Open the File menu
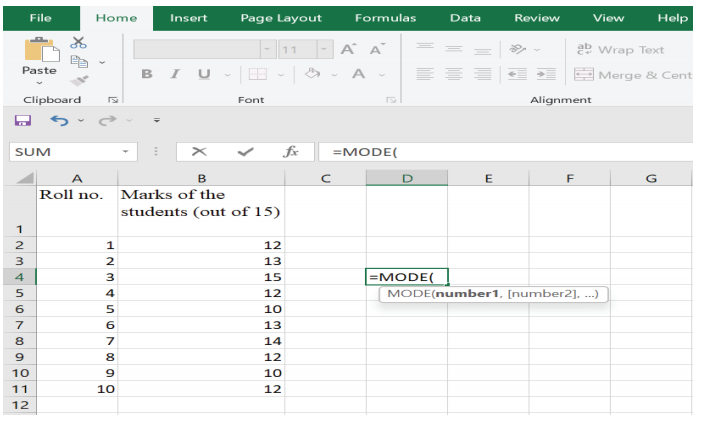The width and height of the screenshot is (703, 421). 40,18
